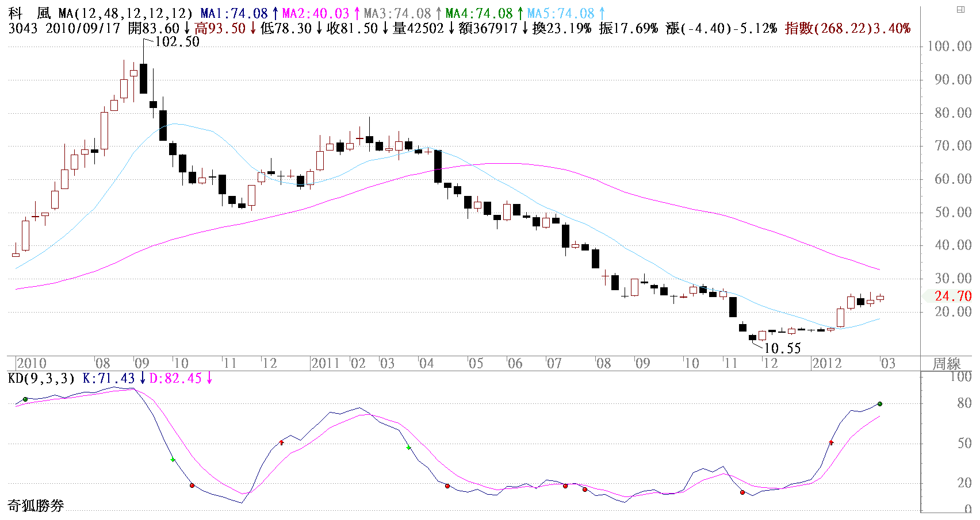
Task: Click the green dot at KD line's right end
Action: [880, 404]
